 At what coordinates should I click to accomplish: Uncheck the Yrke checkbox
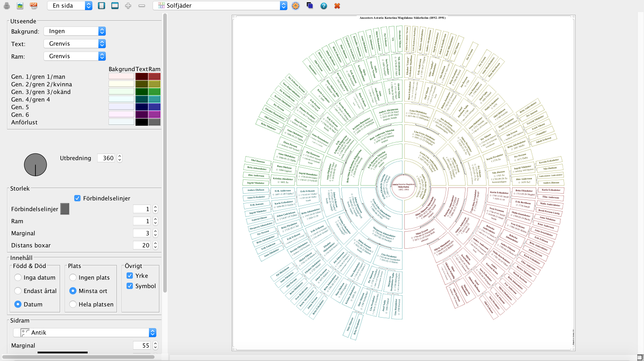coord(130,276)
